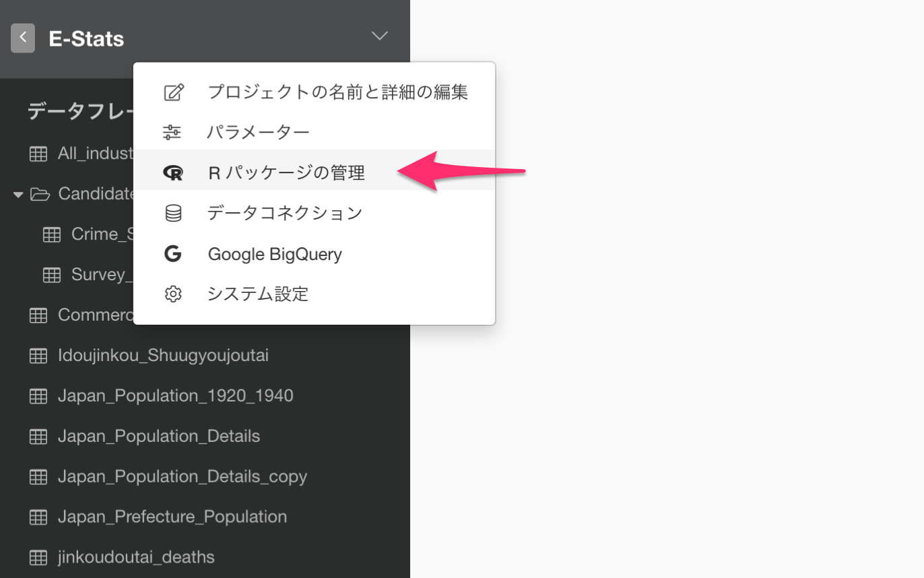The height and width of the screenshot is (578, 924).
Task: Open the パラメーター menu item
Action: pyautogui.click(x=314, y=133)
